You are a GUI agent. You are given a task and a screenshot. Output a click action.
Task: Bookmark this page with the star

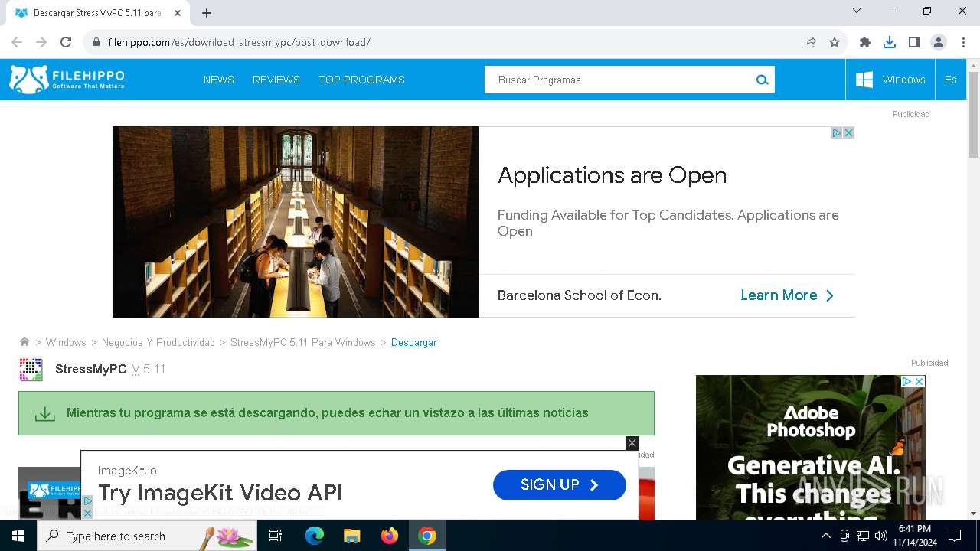click(835, 42)
